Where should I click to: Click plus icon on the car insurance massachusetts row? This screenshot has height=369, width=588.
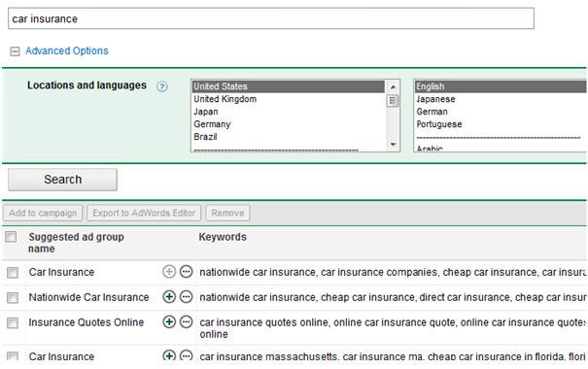[169, 354]
